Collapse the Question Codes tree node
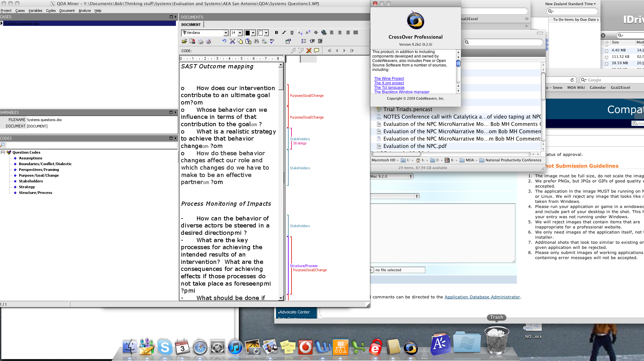 (3, 152)
